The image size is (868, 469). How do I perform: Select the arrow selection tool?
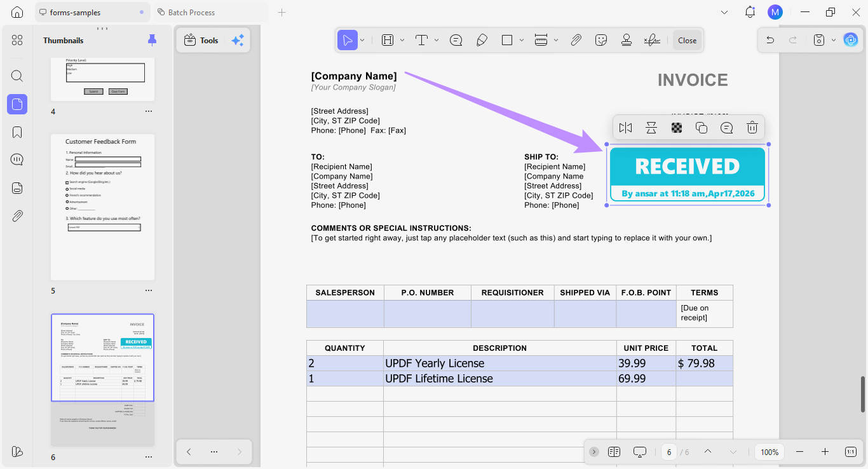point(347,40)
